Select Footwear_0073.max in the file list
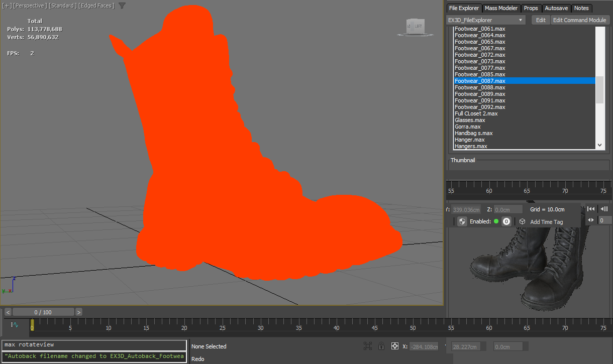 [x=524, y=61]
